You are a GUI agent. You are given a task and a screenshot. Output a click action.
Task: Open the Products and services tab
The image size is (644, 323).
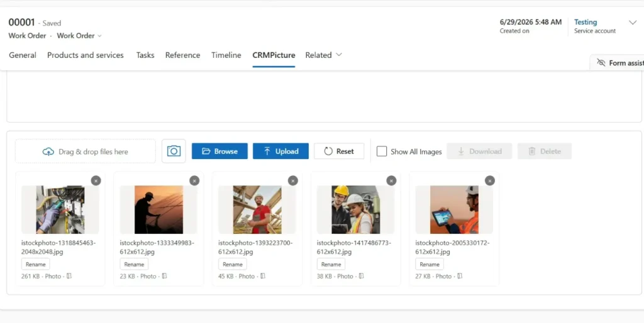86,55
